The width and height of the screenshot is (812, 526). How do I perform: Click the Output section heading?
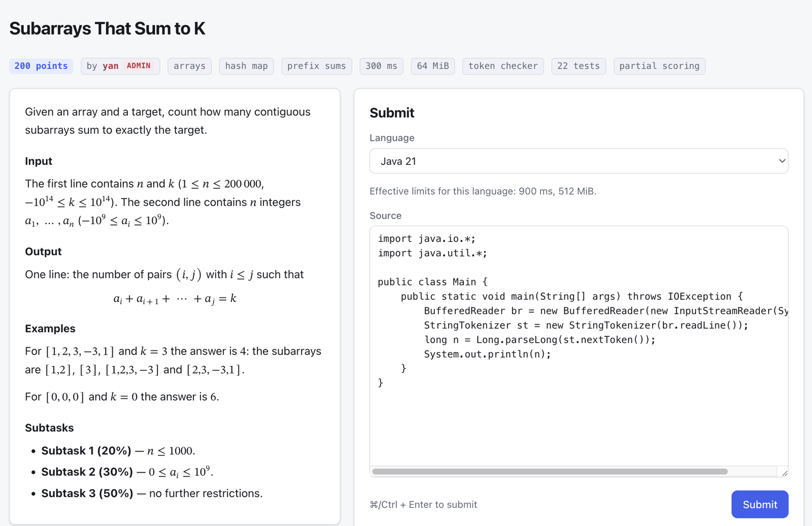pos(43,252)
